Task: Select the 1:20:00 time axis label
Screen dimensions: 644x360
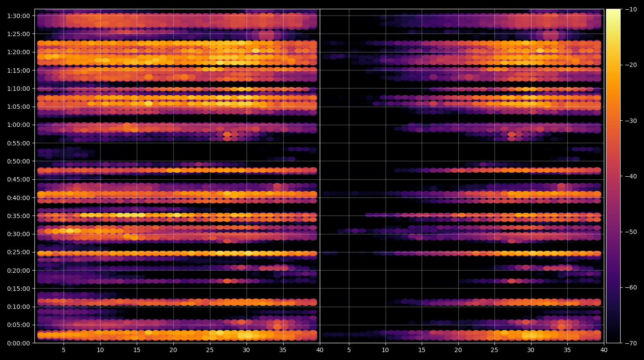Action: [x=19, y=52]
